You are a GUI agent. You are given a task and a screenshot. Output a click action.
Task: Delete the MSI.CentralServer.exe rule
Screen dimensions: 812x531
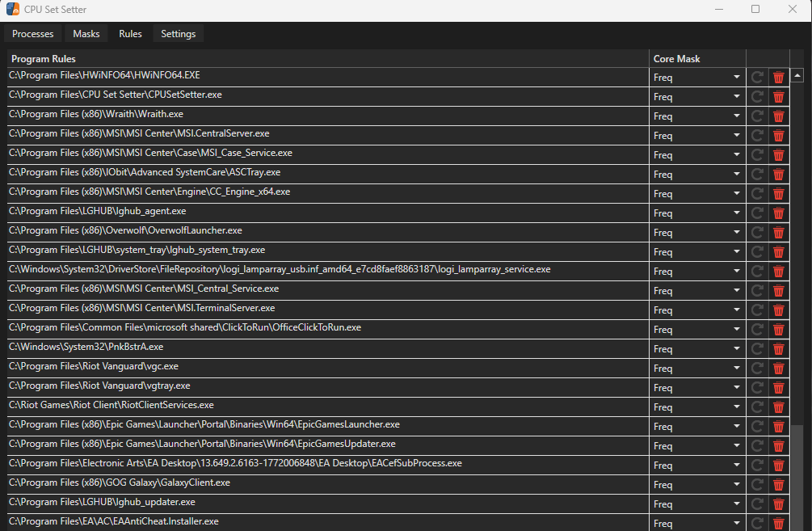(x=778, y=136)
